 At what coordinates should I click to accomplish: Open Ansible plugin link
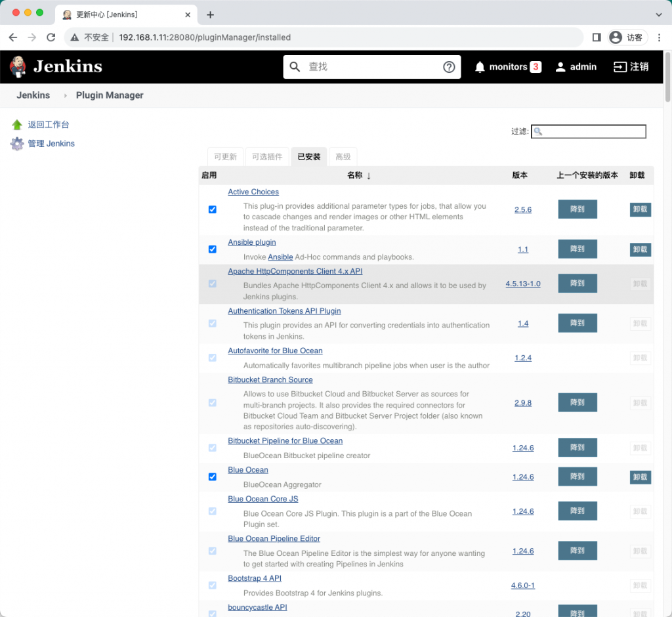pos(252,243)
